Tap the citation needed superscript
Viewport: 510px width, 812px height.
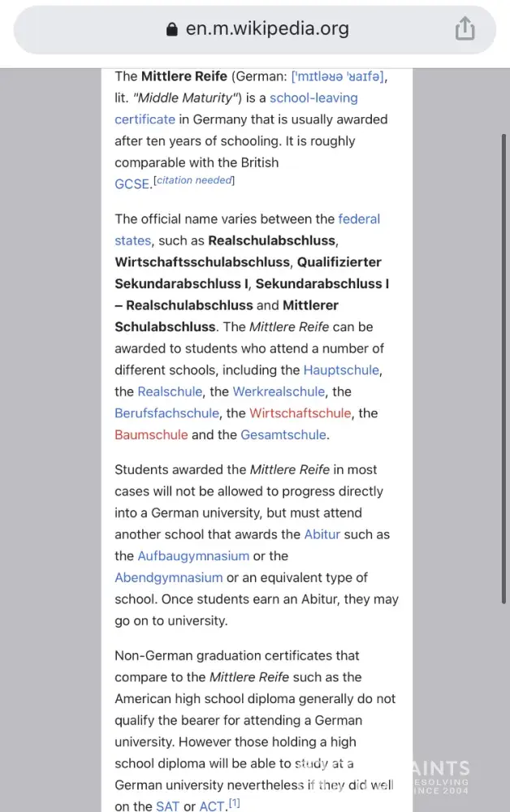coord(194,180)
